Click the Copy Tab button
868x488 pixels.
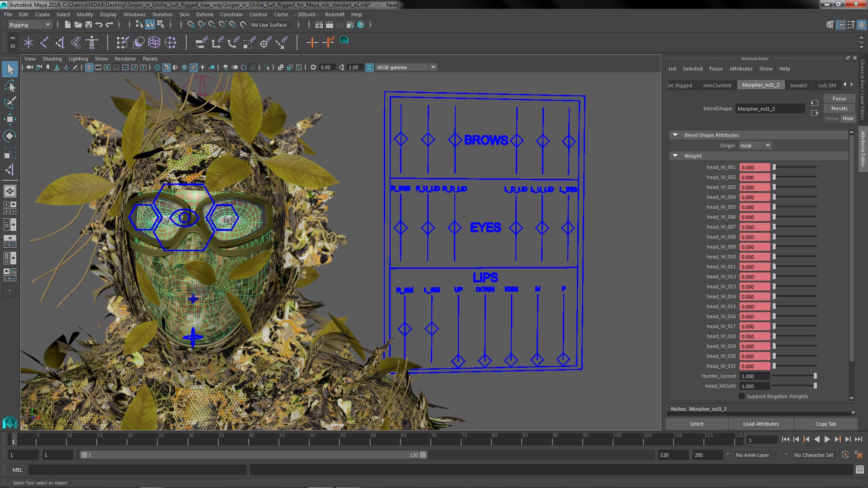(826, 424)
